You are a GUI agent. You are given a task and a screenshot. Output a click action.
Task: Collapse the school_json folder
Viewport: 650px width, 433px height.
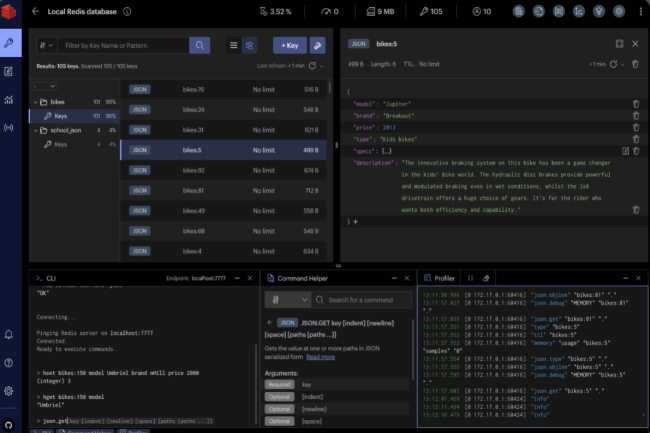click(x=36, y=130)
